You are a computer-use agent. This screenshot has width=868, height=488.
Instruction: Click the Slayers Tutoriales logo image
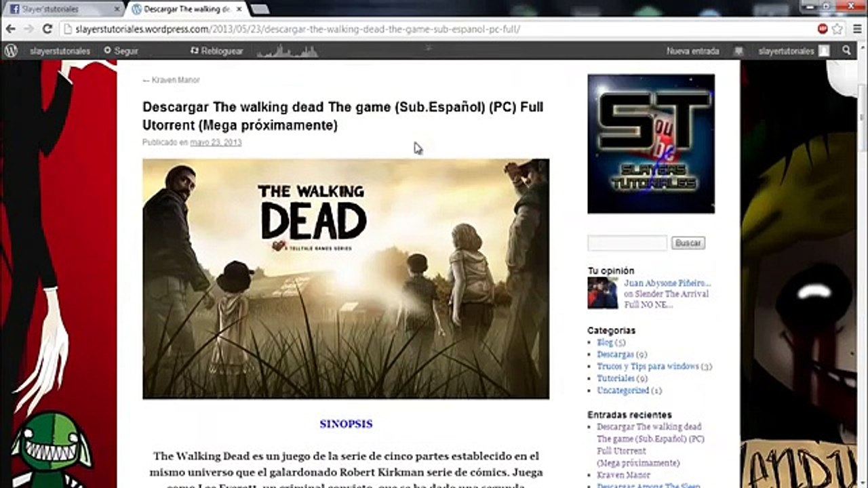pos(651,144)
